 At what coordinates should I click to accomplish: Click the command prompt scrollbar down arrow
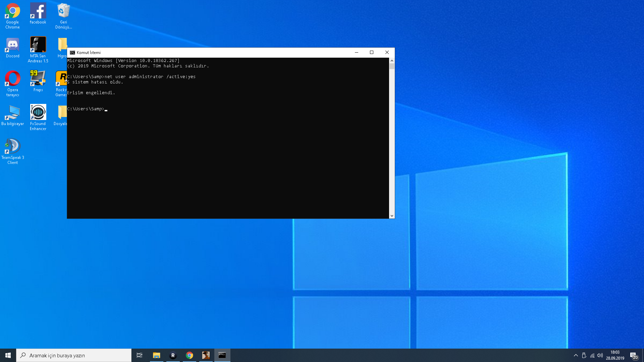[392, 216]
